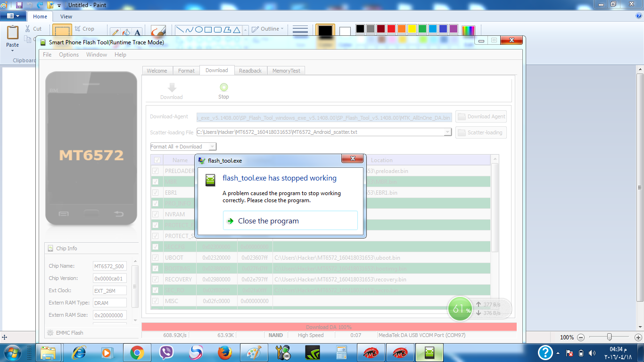Viewport: 644px width, 362px height.
Task: Open the Customize Quick Access Toolbar arrow
Action: click(x=59, y=6)
